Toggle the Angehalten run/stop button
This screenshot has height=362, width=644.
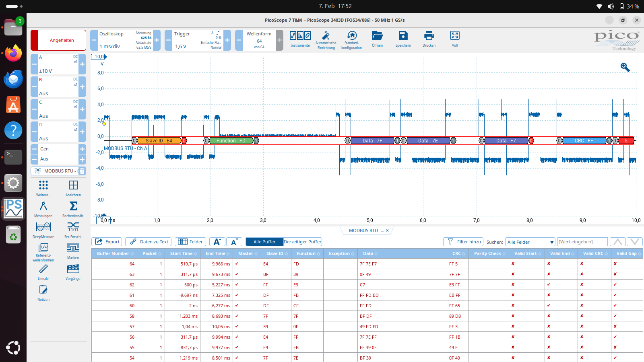(x=58, y=40)
